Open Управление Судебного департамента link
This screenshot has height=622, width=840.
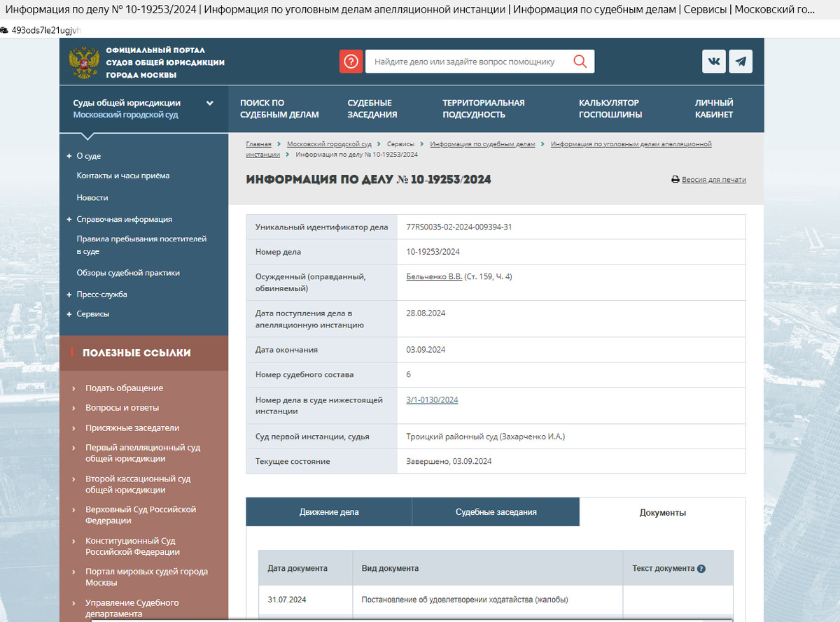click(132, 608)
